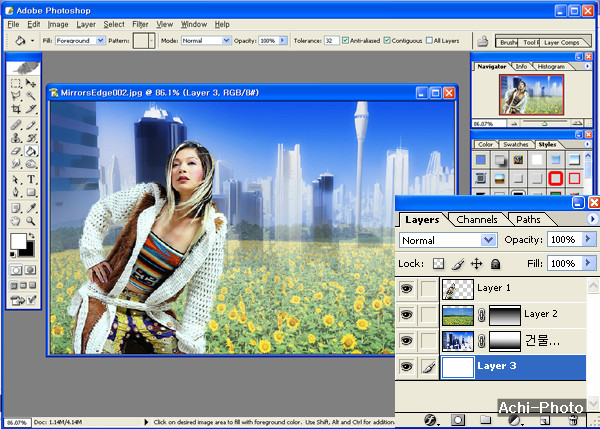
Task: Click the lock all padlock icon
Action: [x=495, y=263]
